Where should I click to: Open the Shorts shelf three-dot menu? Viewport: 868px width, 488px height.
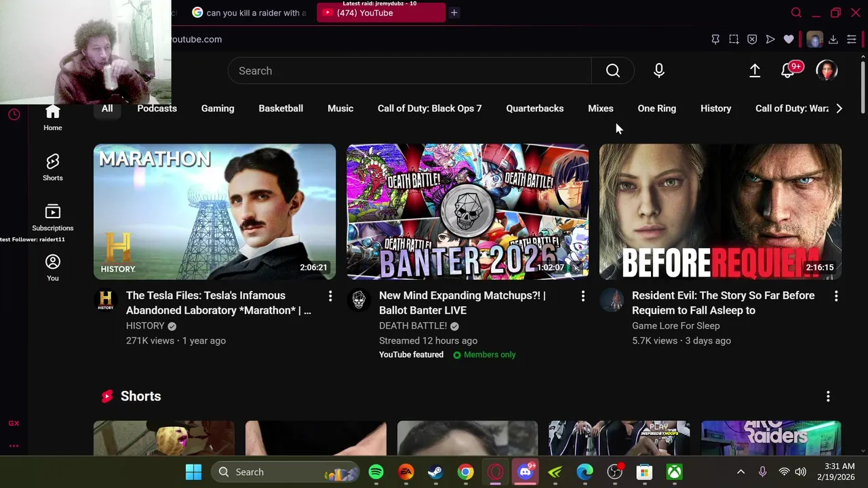click(828, 396)
